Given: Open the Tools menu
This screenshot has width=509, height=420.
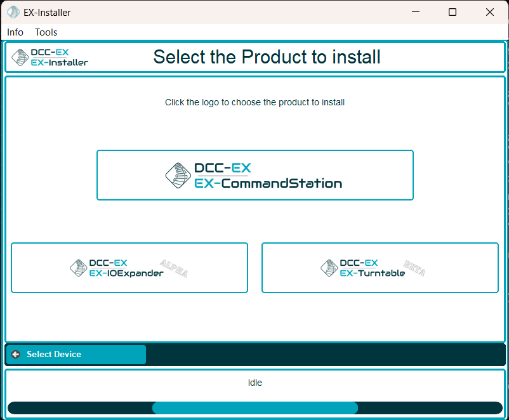Looking at the screenshot, I should pyautogui.click(x=46, y=32).
